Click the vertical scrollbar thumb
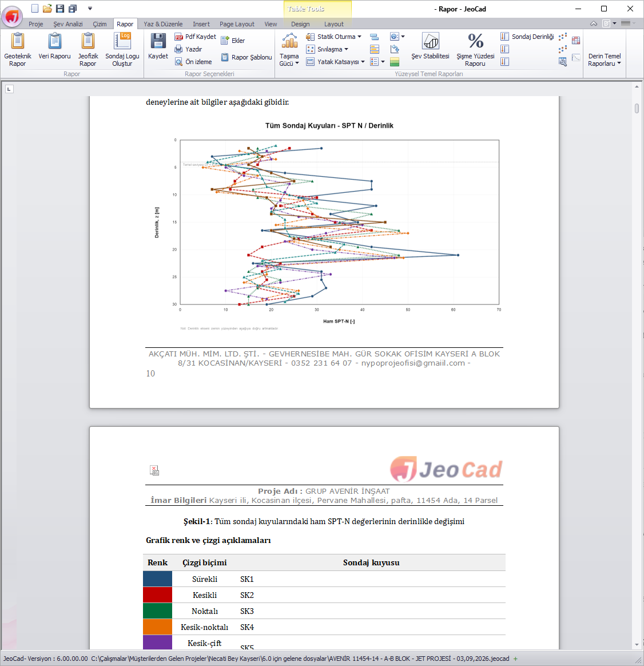The height and width of the screenshot is (666, 644). pos(637,108)
